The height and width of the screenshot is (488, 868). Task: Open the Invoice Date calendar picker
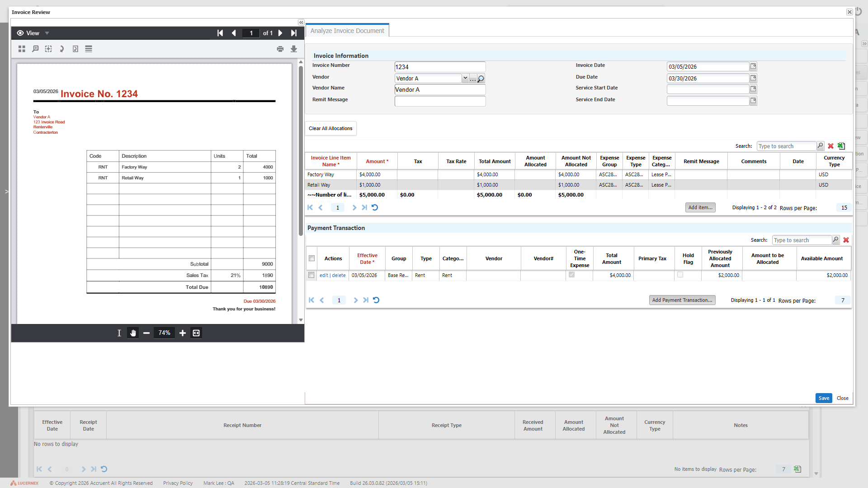[753, 66]
